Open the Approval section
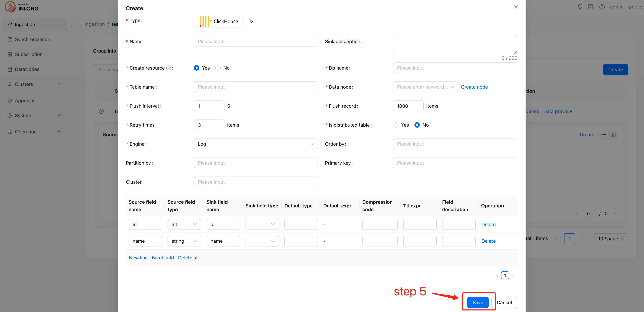The image size is (644, 312). pos(24,100)
